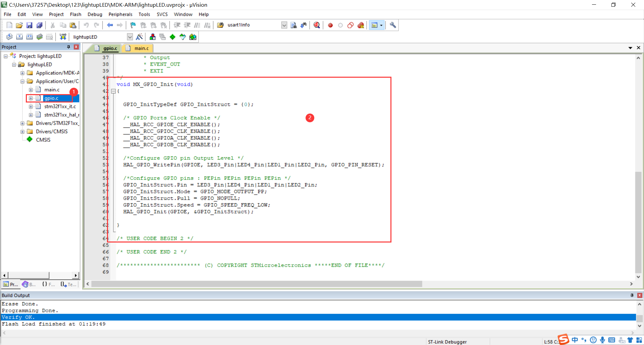Click the Build target icon

click(x=19, y=37)
